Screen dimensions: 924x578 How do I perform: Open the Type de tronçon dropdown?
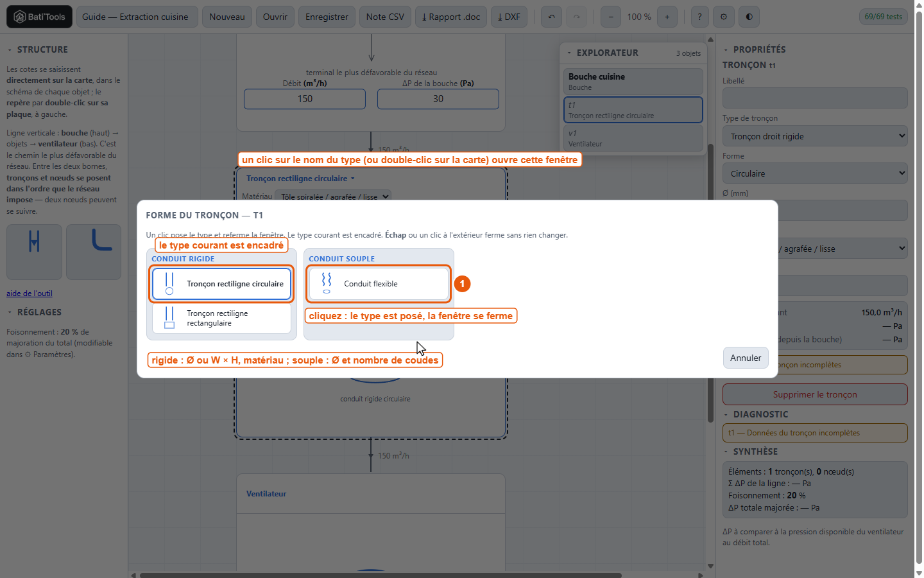point(815,136)
